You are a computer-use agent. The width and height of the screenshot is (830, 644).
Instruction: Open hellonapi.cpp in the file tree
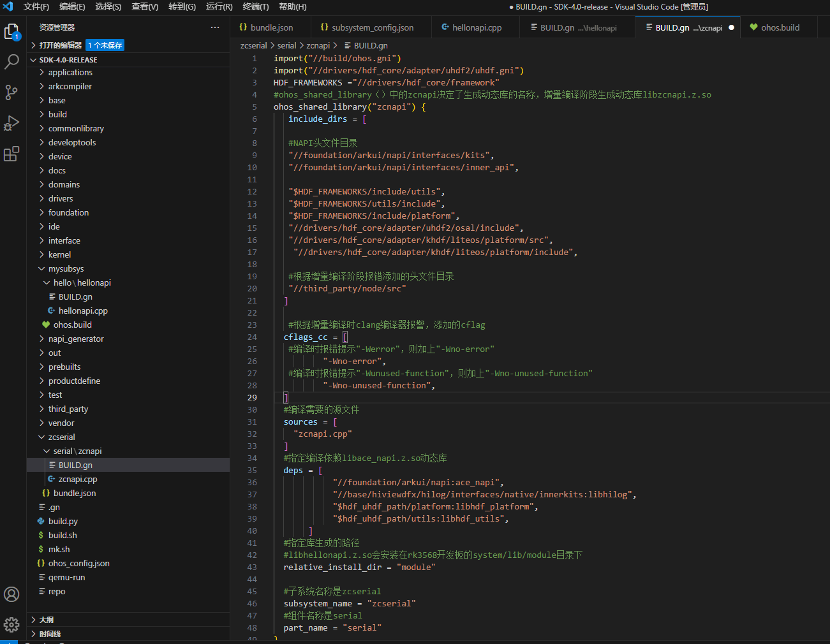128,311
